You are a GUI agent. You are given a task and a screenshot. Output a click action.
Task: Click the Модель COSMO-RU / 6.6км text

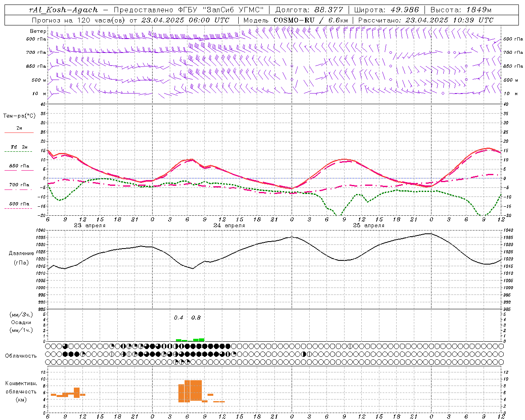pyautogui.click(x=296, y=20)
